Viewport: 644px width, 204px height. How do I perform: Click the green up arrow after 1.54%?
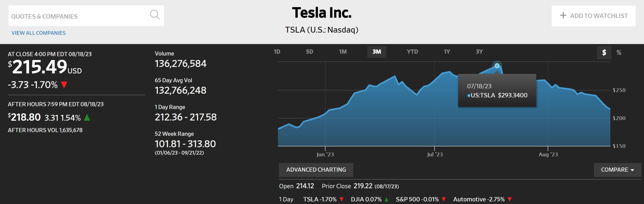pyautogui.click(x=87, y=118)
